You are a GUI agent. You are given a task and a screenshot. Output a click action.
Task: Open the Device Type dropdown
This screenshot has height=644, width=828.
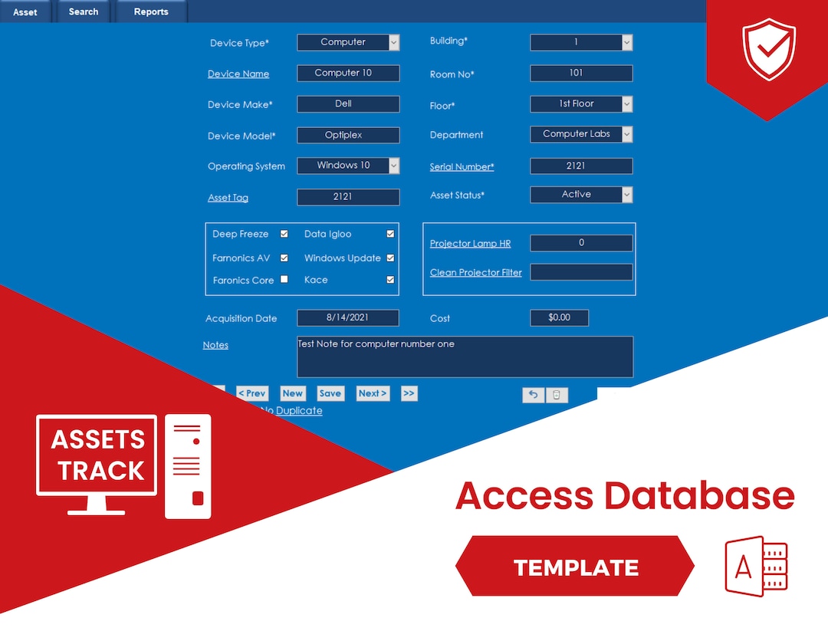tap(393, 42)
